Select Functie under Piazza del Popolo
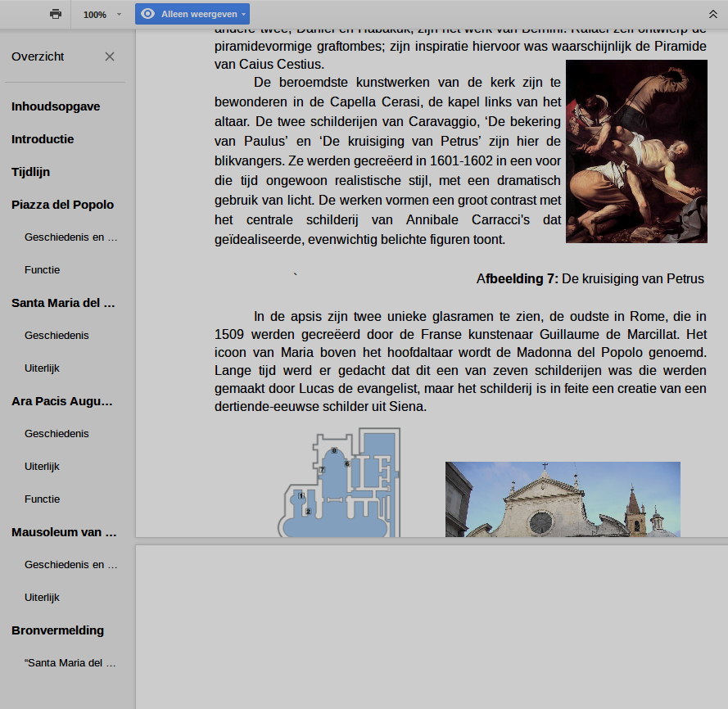Viewport: 728px width, 709px height. [x=43, y=270]
